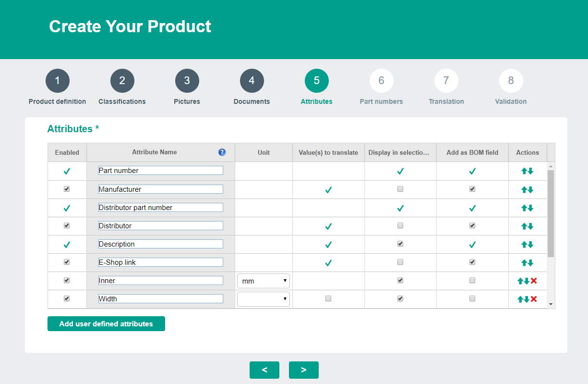Check Add as BOM field for Inner
This screenshot has width=588, height=384.
coord(472,280)
